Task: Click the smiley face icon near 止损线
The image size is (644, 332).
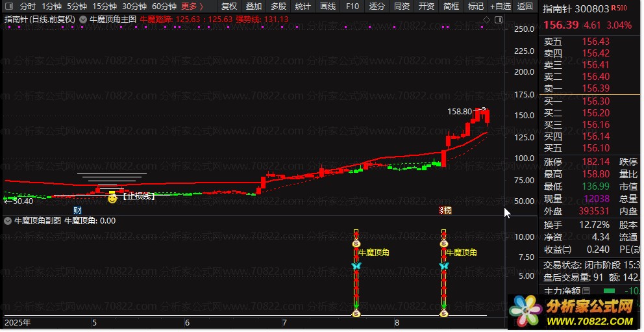Action: 112,199
